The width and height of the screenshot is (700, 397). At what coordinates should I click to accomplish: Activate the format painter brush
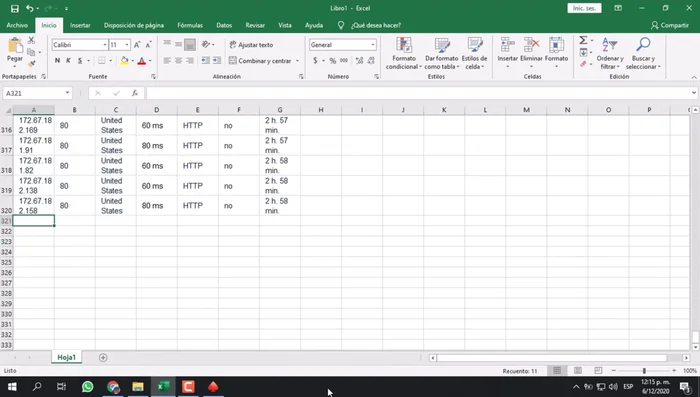tap(31, 63)
